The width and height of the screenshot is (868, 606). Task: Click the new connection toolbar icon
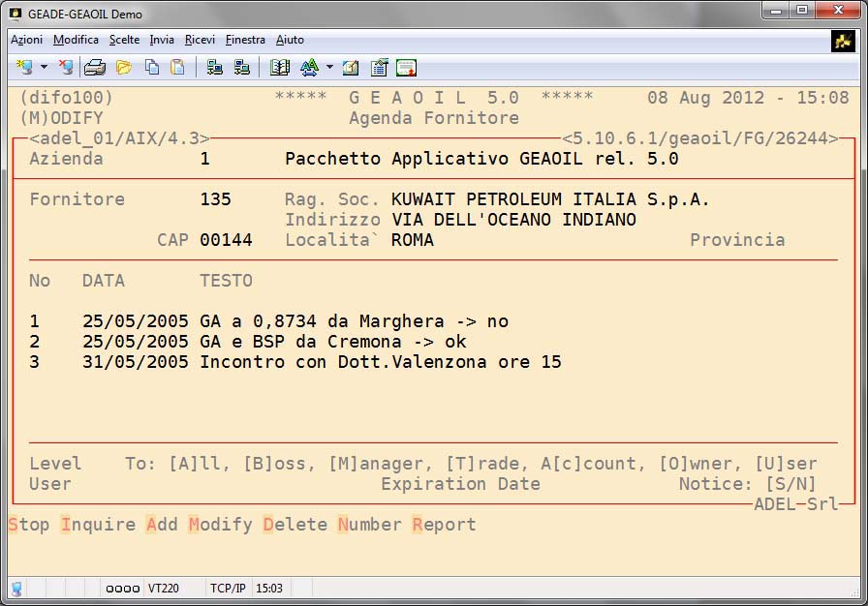coord(25,67)
